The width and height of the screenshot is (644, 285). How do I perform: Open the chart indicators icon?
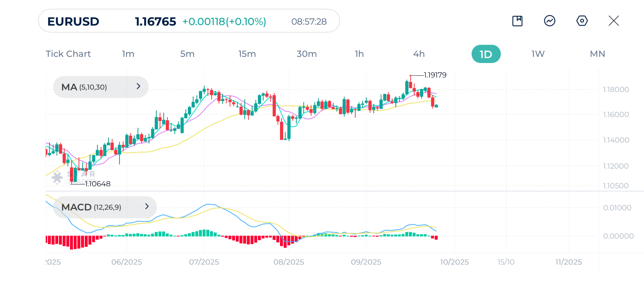pos(549,21)
